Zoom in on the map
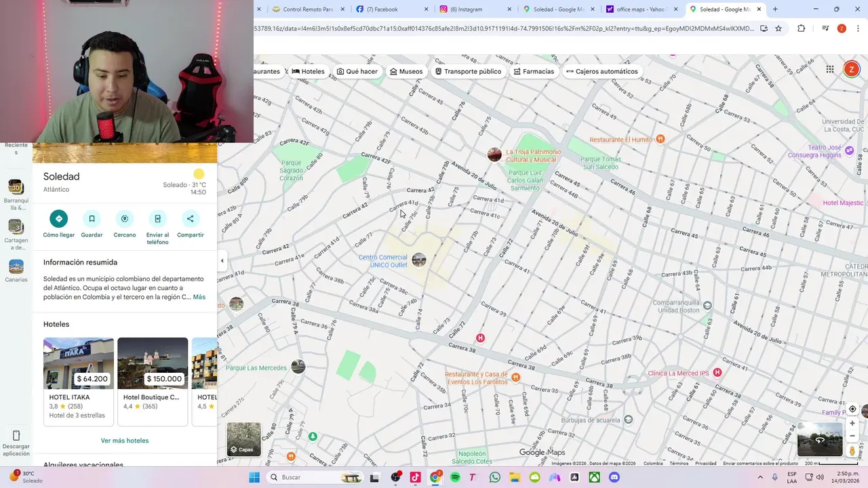The image size is (868, 488). pyautogui.click(x=852, y=424)
